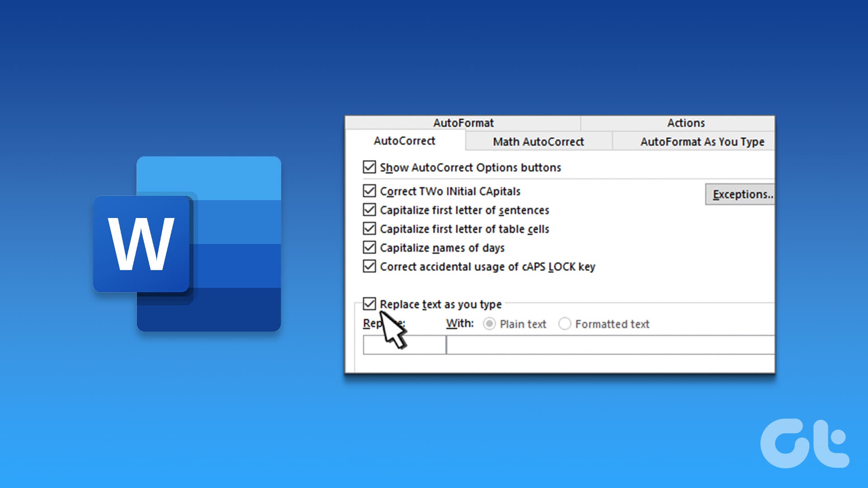Toggle Correct TWo INitial CApitals checkbox
868x488 pixels.
click(x=369, y=191)
